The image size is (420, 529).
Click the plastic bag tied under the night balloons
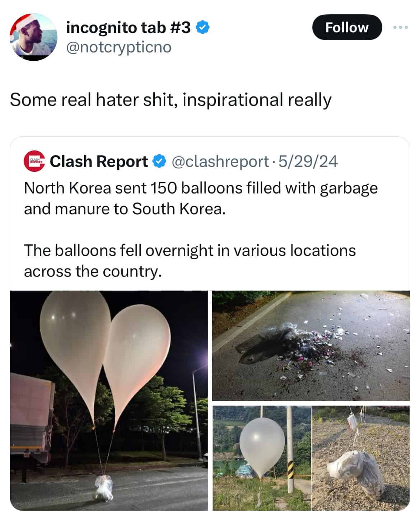103,488
